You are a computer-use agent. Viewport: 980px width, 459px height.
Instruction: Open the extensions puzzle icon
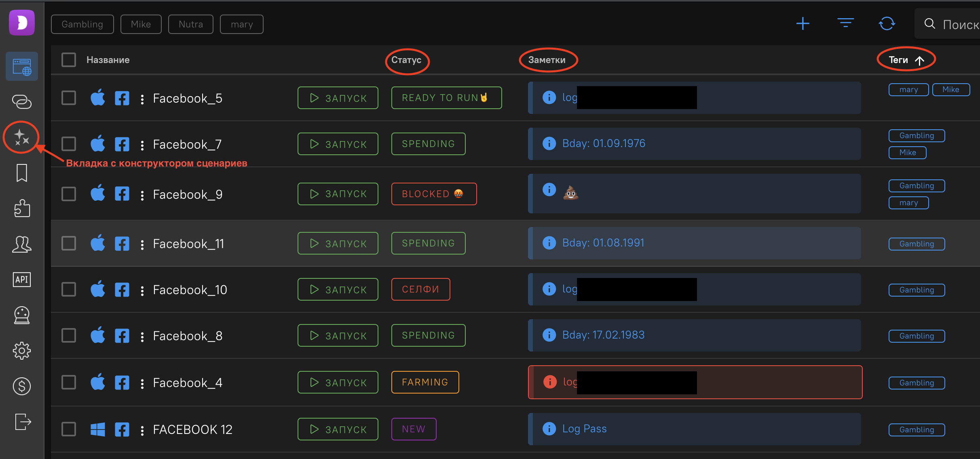coord(22,208)
